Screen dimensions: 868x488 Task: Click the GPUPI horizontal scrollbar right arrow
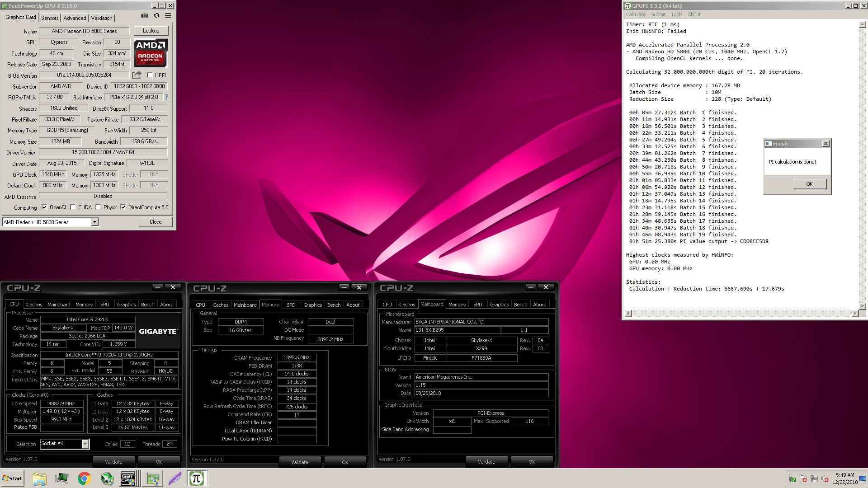pos(854,314)
